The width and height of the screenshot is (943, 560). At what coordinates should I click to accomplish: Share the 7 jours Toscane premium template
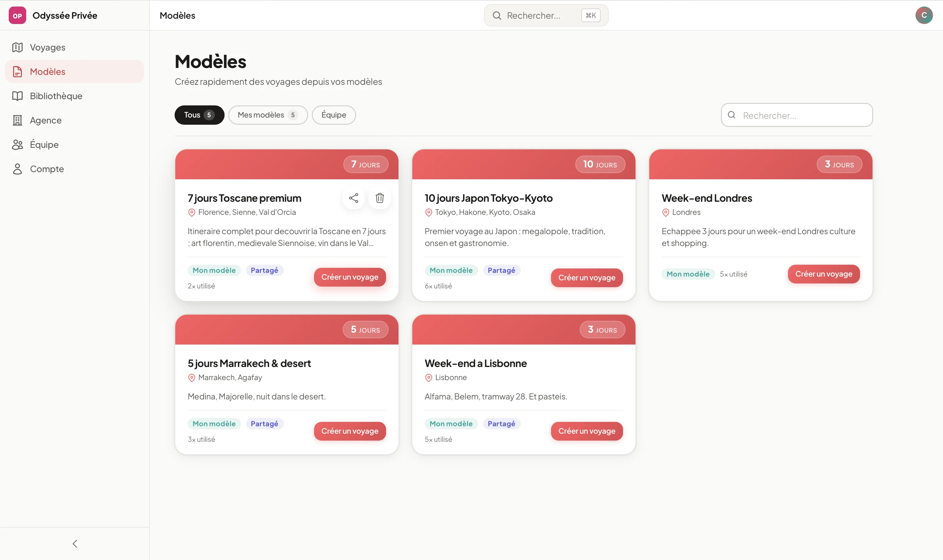click(353, 198)
